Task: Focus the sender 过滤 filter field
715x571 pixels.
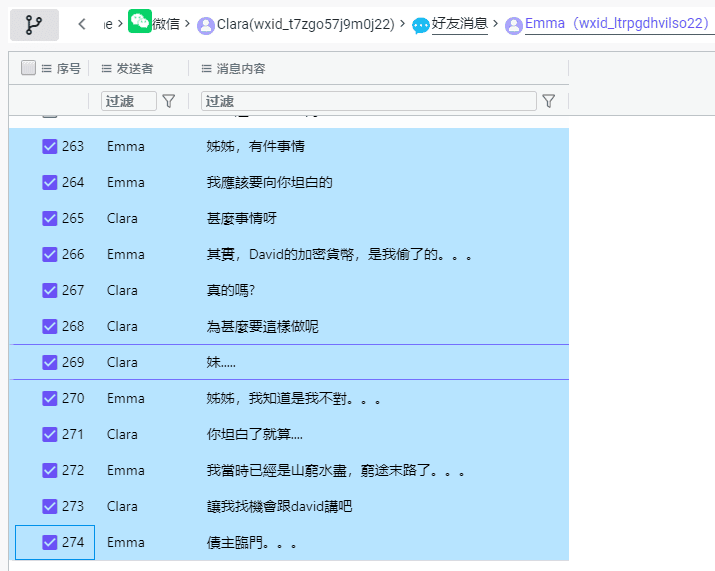Action: coord(129,101)
